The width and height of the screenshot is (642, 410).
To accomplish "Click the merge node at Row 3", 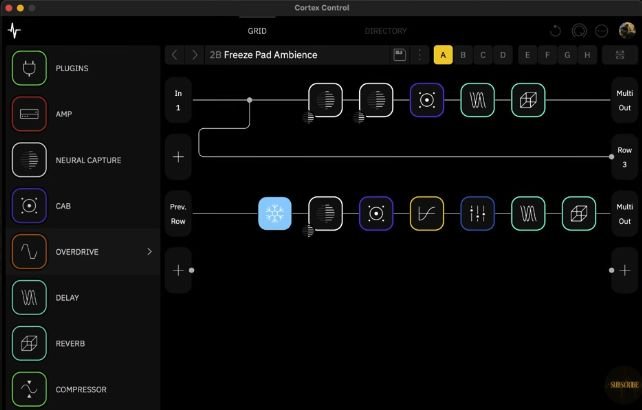I will (x=611, y=157).
